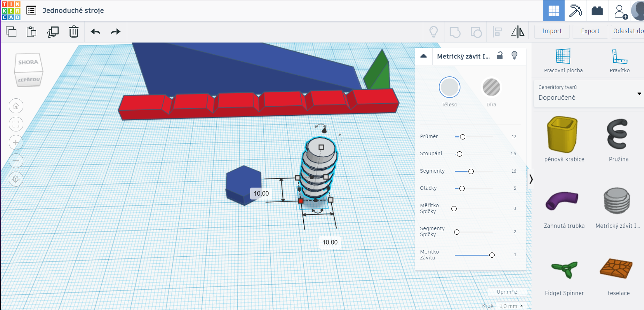Edit the Průměr value 12
The width and height of the screenshot is (644, 310).
pyautogui.click(x=514, y=137)
